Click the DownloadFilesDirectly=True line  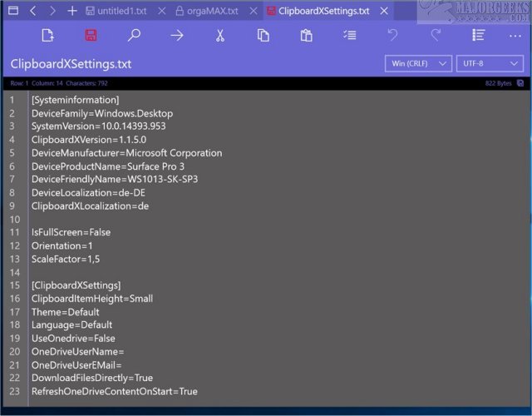(x=92, y=378)
